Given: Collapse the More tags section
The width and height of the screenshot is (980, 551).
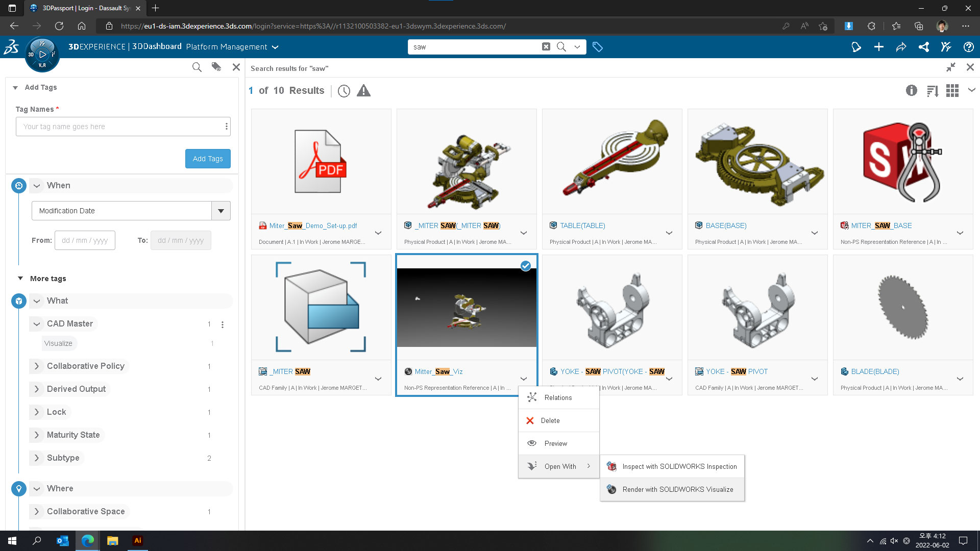Looking at the screenshot, I should pyautogui.click(x=20, y=279).
